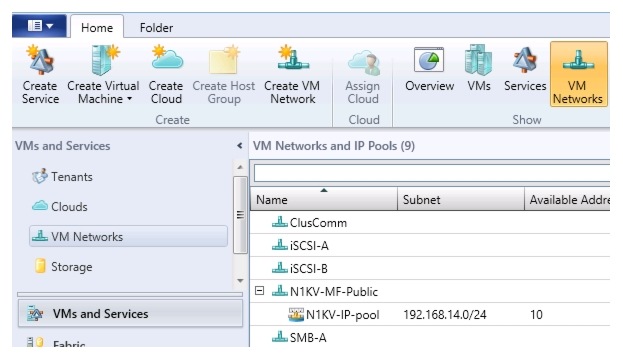This screenshot has width=623, height=360.
Task: Click the N1KV-MF-Public network icon
Action: pyautogui.click(x=280, y=291)
